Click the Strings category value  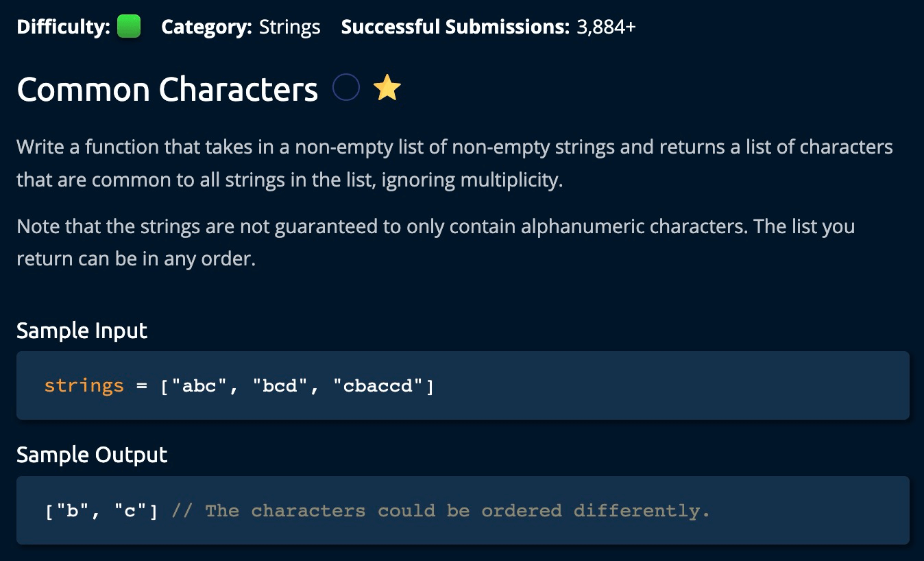click(x=289, y=27)
